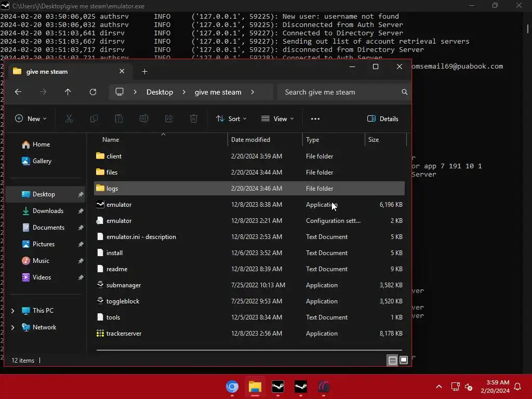Screen dimensions: 532x399
Task: Select the client folder
Action: click(249, 156)
